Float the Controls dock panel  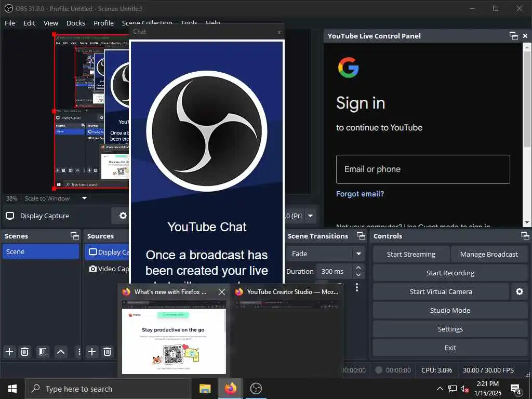[x=525, y=236]
